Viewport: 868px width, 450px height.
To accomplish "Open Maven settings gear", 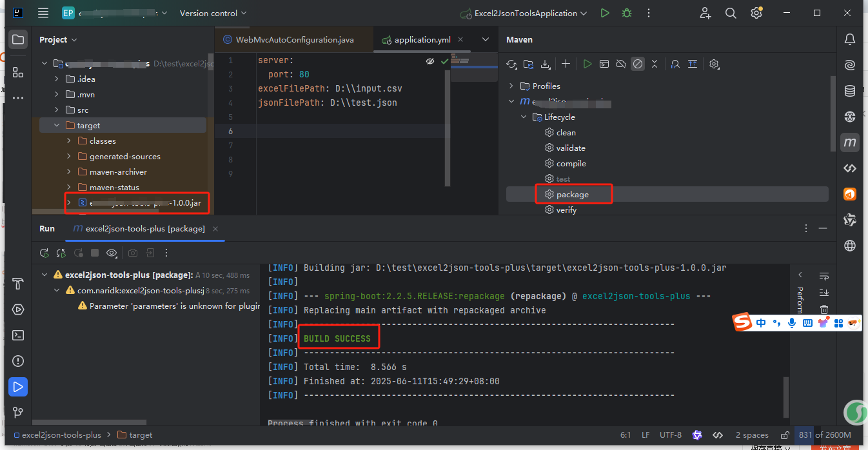I will pos(714,64).
